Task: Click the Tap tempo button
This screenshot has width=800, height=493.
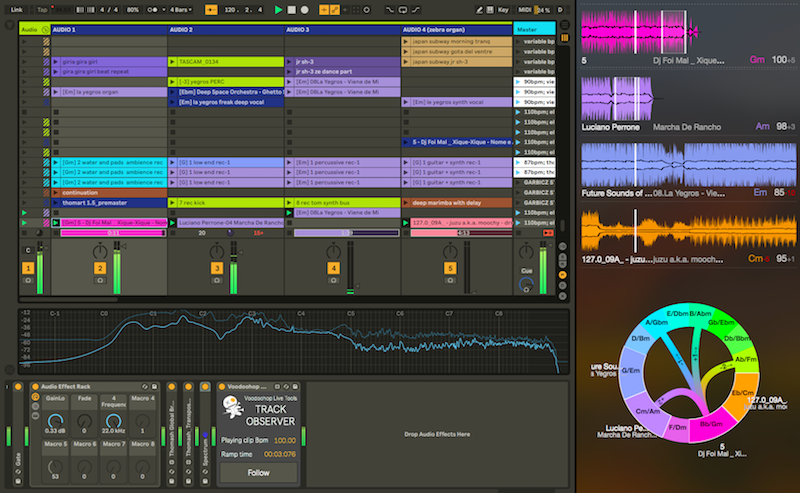Action: [42, 10]
